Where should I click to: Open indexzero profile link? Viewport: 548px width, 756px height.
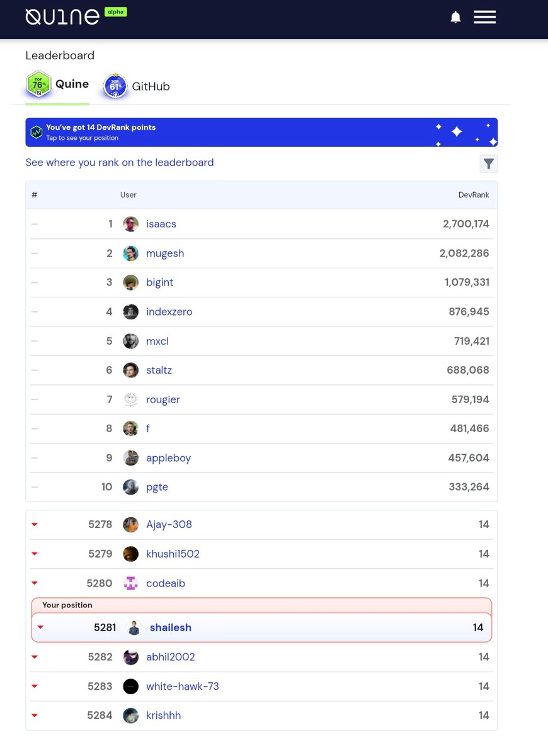tap(169, 312)
